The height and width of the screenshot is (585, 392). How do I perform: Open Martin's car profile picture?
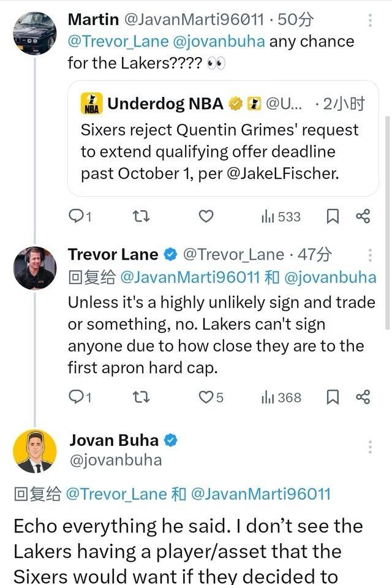[35, 32]
